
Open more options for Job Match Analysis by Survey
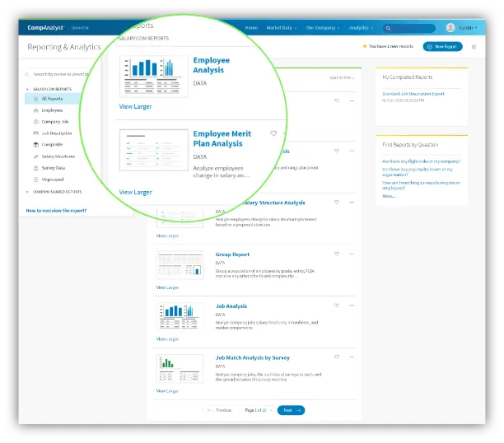[352, 358]
